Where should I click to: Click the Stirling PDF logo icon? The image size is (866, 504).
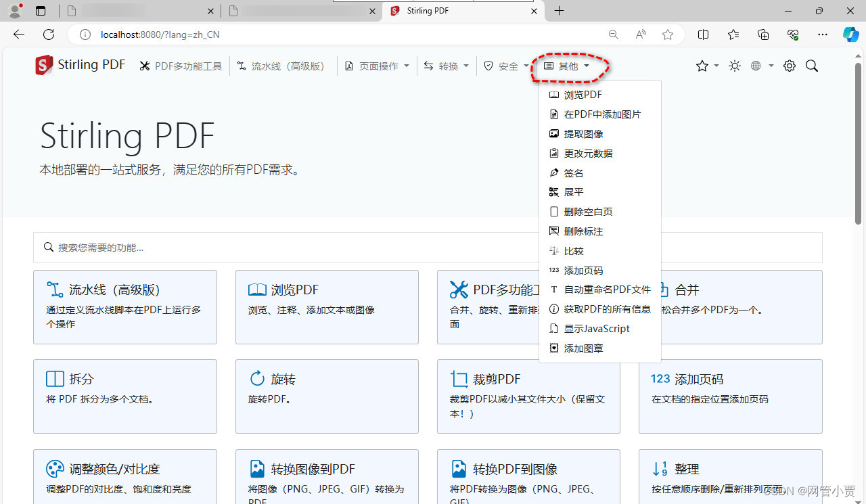tap(44, 66)
